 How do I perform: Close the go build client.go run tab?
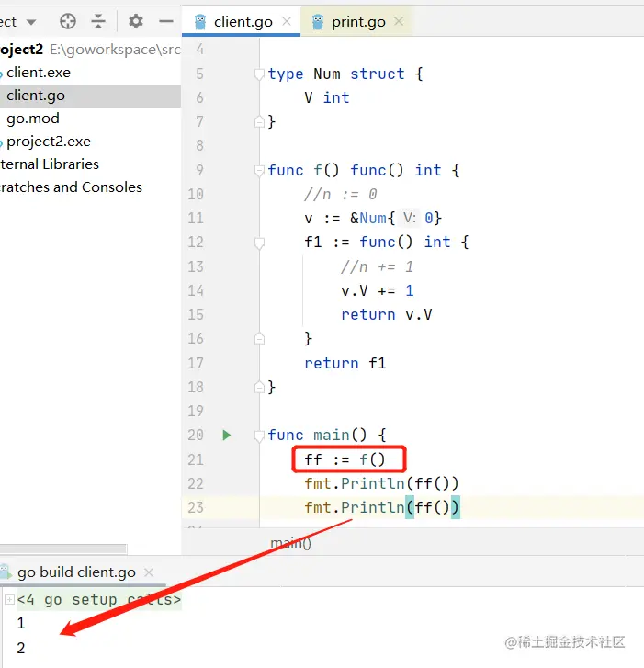[x=149, y=572]
